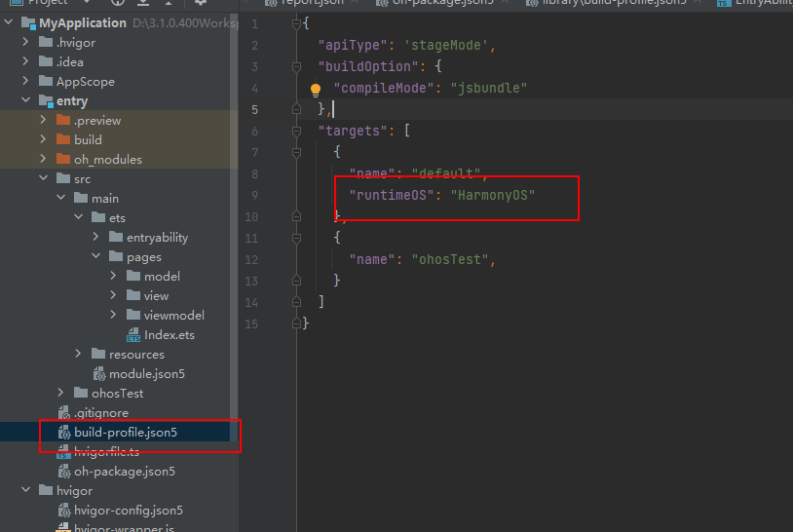
Task: Click the 'stageMode' value
Action: [446, 46]
